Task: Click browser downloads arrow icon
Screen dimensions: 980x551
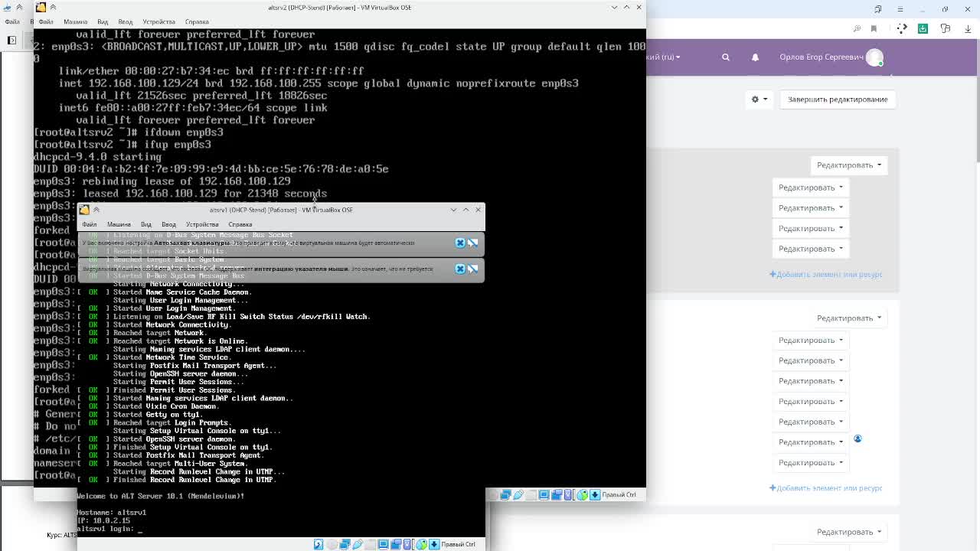Action: point(968,28)
